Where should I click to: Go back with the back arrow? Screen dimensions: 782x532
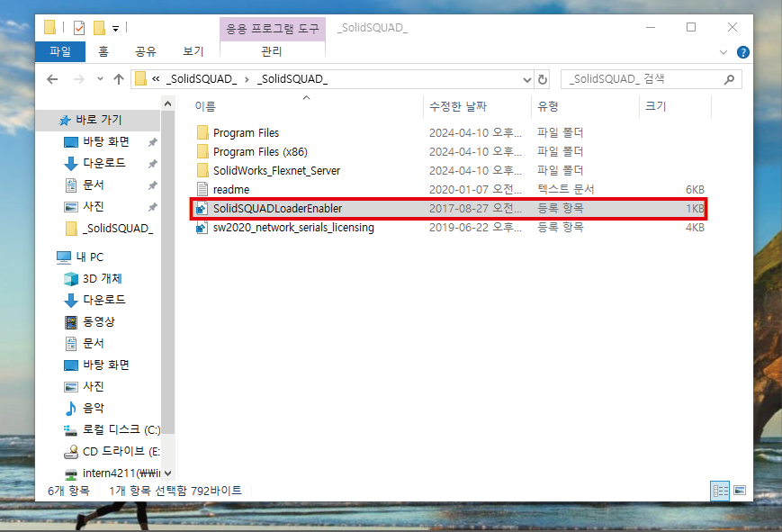[x=52, y=79]
